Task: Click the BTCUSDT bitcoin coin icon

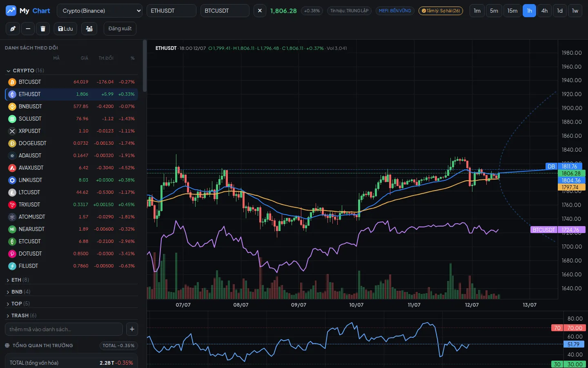Action: (x=12, y=82)
